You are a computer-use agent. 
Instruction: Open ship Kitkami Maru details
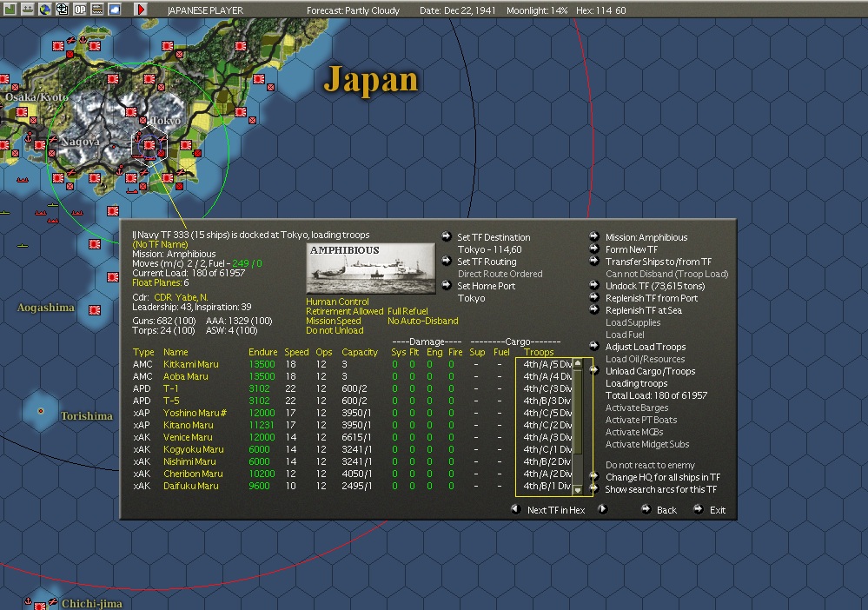(x=191, y=364)
